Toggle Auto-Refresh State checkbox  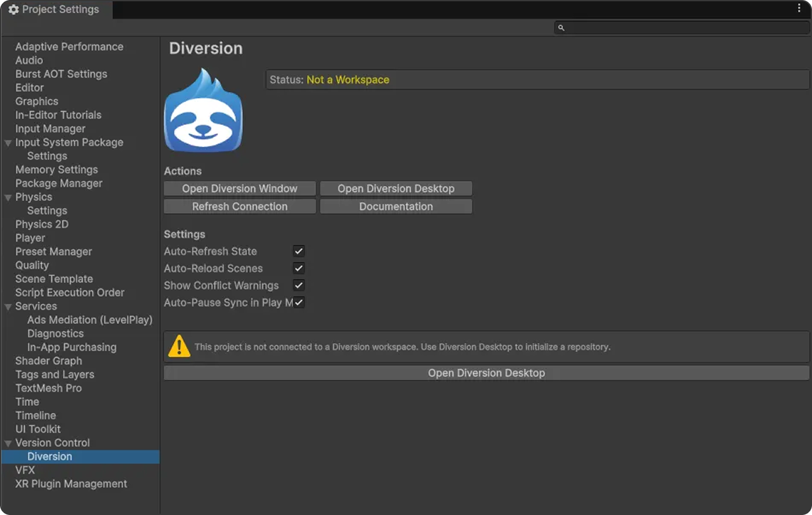299,251
